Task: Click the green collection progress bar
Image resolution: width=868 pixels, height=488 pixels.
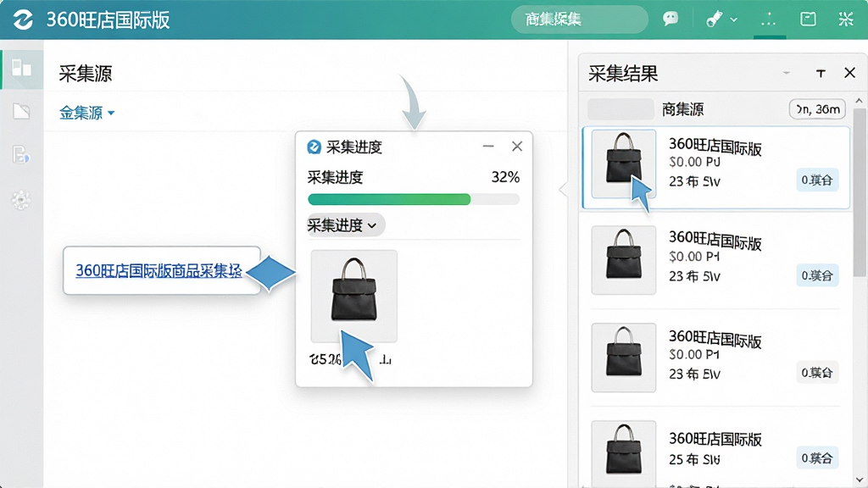Action: point(414,199)
